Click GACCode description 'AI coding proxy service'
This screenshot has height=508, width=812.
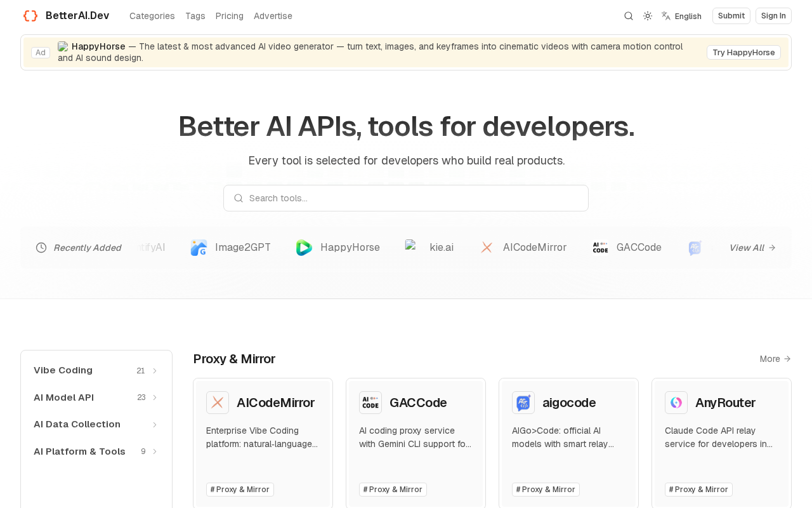click(x=416, y=437)
